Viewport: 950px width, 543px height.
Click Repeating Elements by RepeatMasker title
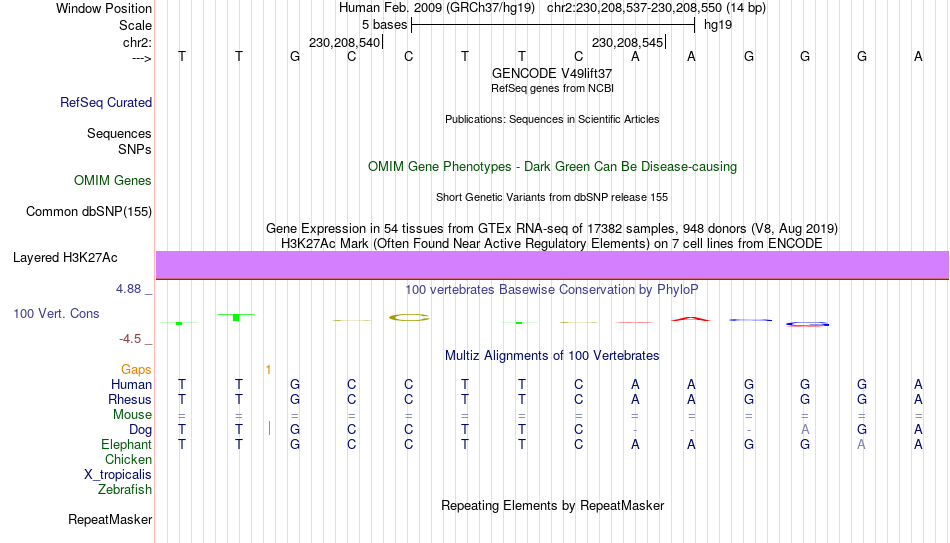click(x=552, y=505)
